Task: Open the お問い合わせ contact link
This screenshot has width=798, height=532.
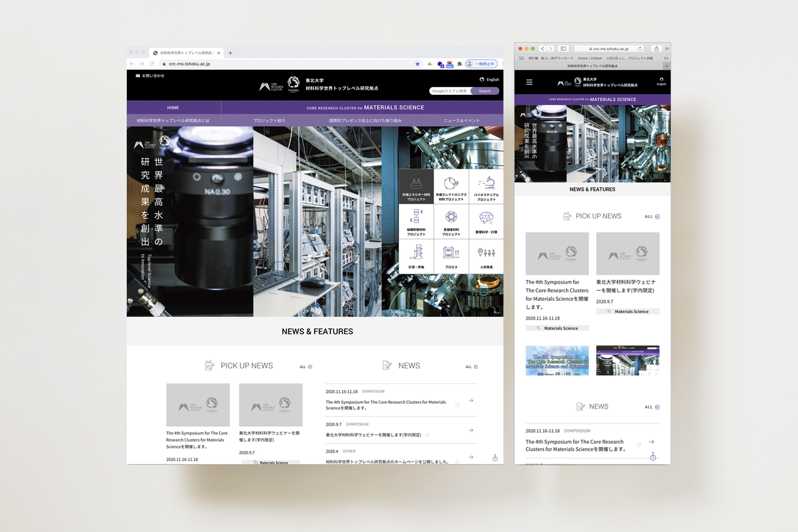Action: coord(150,76)
